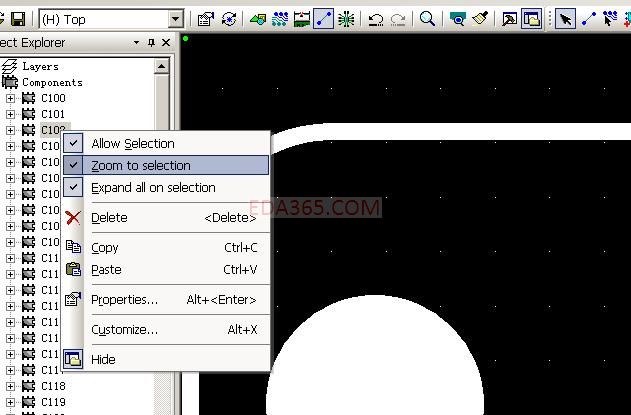The width and height of the screenshot is (631, 415).
Task: Expand the C102 component node
Action: coord(10,130)
